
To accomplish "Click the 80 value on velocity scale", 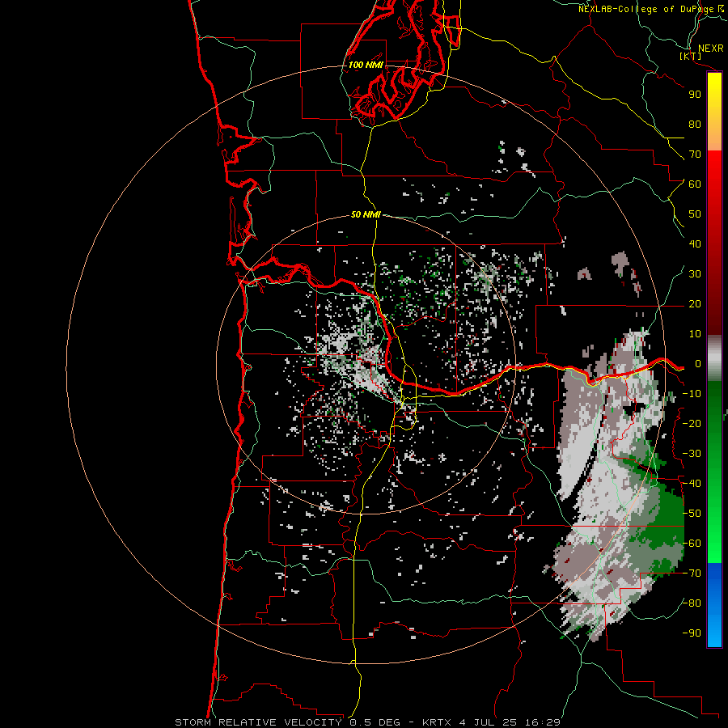I will click(695, 124).
